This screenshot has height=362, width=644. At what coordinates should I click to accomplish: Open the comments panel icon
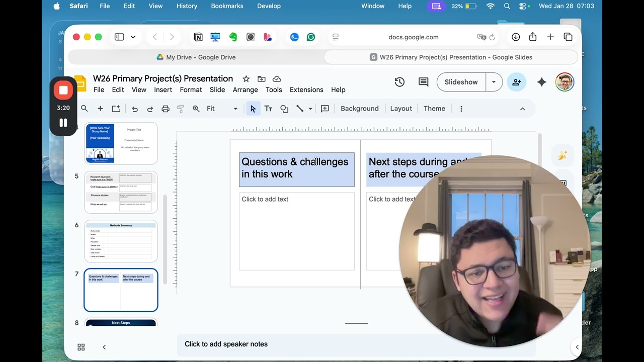click(x=424, y=82)
